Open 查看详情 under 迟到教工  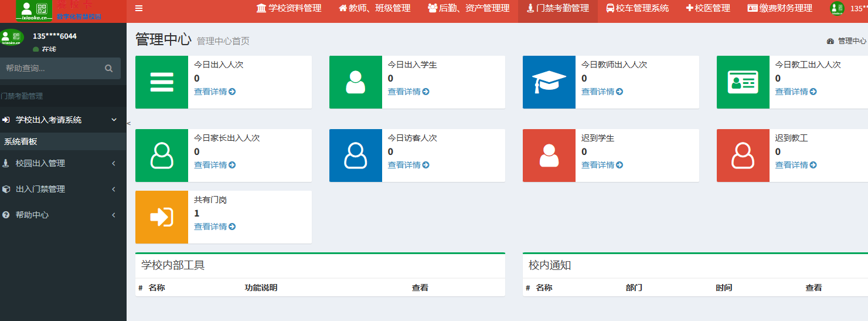[x=796, y=165]
